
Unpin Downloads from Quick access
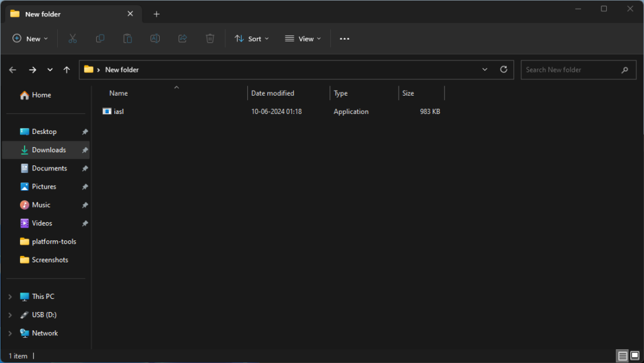click(84, 150)
